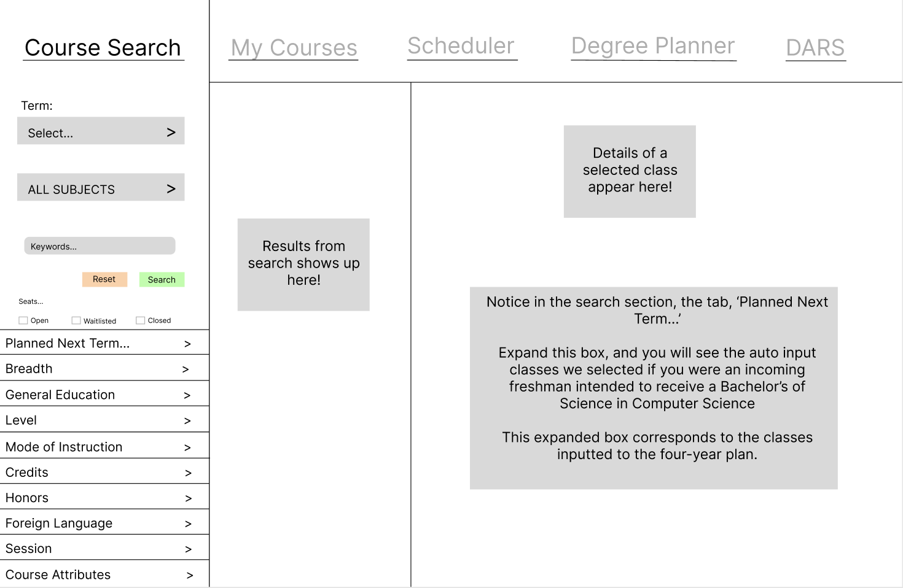Check the Waitlisted seats checkbox

click(x=76, y=320)
